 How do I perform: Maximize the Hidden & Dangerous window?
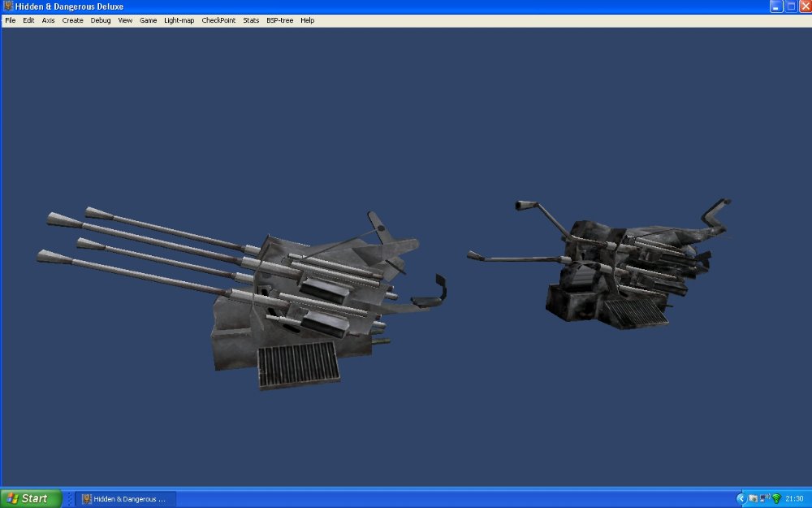pyautogui.click(x=791, y=7)
